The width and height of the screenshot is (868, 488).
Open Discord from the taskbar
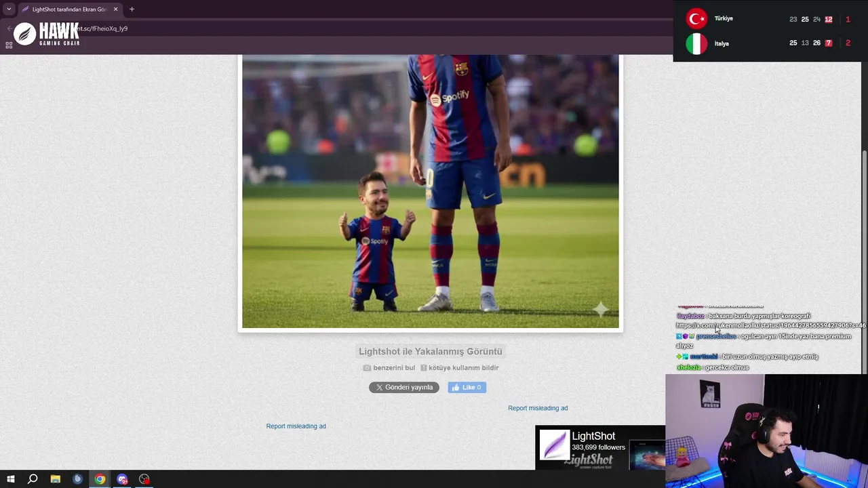[122, 479]
